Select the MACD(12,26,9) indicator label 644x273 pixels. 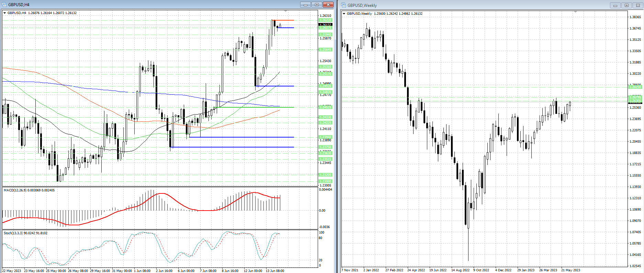point(29,190)
